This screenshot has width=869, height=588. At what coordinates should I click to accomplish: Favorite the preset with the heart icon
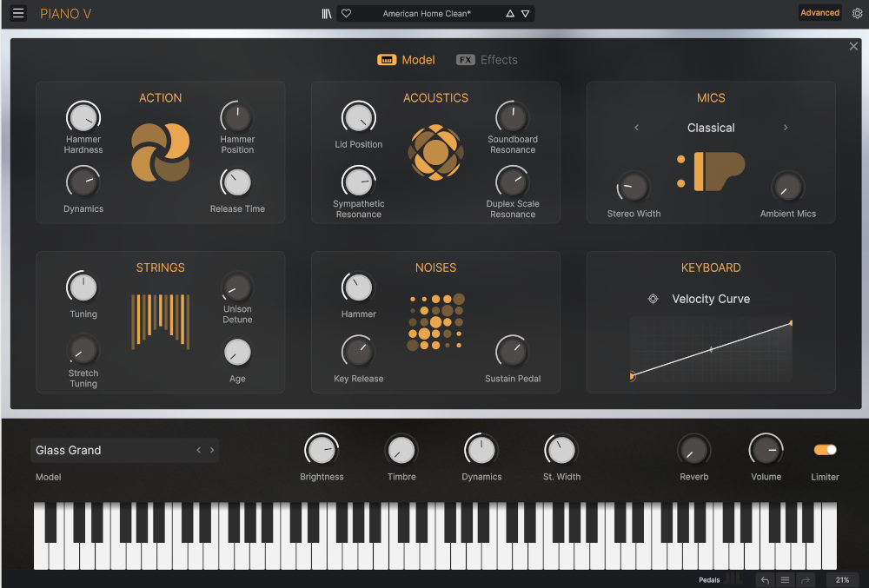coord(346,13)
